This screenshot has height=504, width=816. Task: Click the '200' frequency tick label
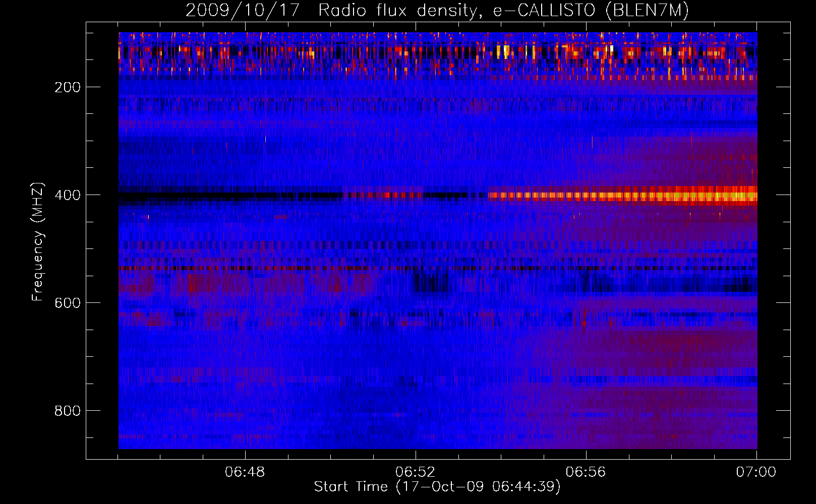point(68,87)
